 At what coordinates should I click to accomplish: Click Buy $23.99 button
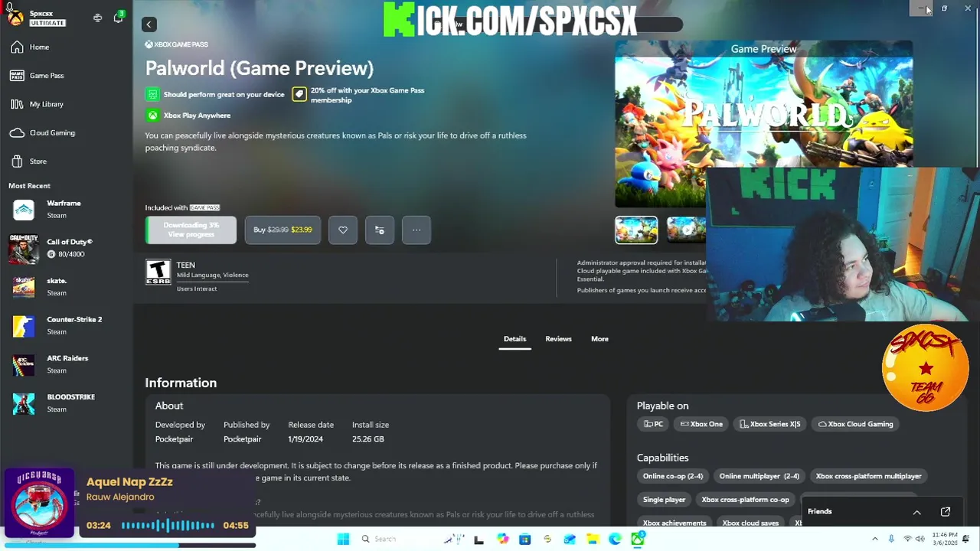tap(283, 230)
